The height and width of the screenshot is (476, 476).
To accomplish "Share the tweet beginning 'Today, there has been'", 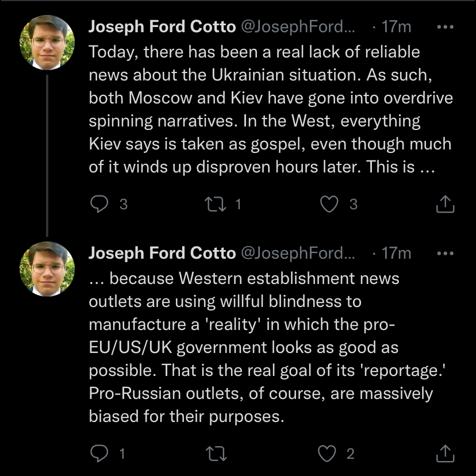I will click(x=446, y=204).
